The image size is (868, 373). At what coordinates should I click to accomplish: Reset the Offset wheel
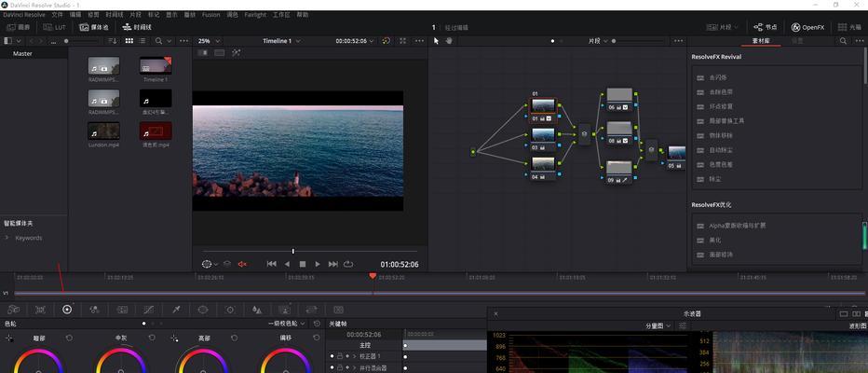317,338
